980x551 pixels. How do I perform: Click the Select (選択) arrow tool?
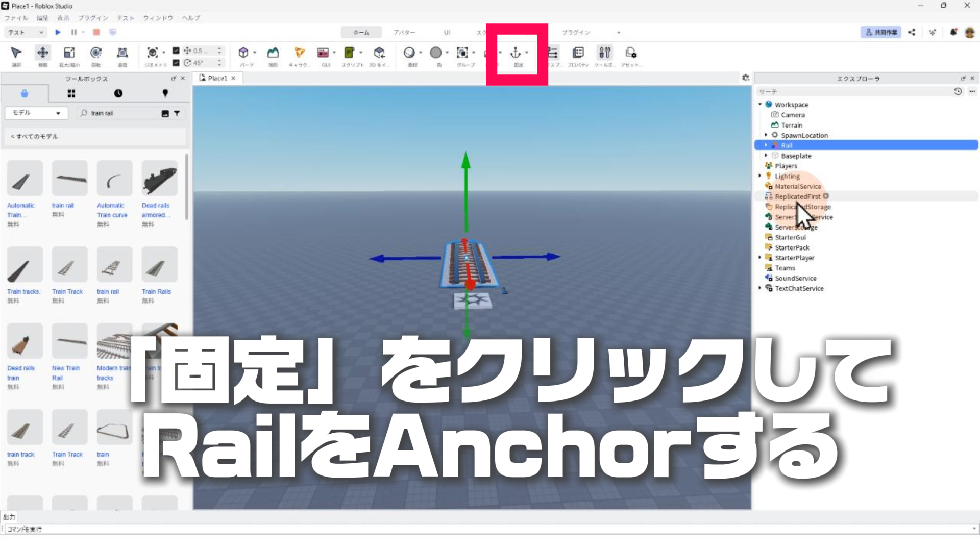pyautogui.click(x=16, y=53)
